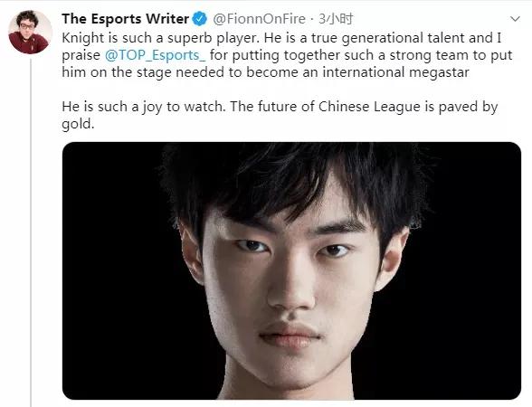Click the phrase "international megastar"
The image size is (532, 407).
pos(395,72)
